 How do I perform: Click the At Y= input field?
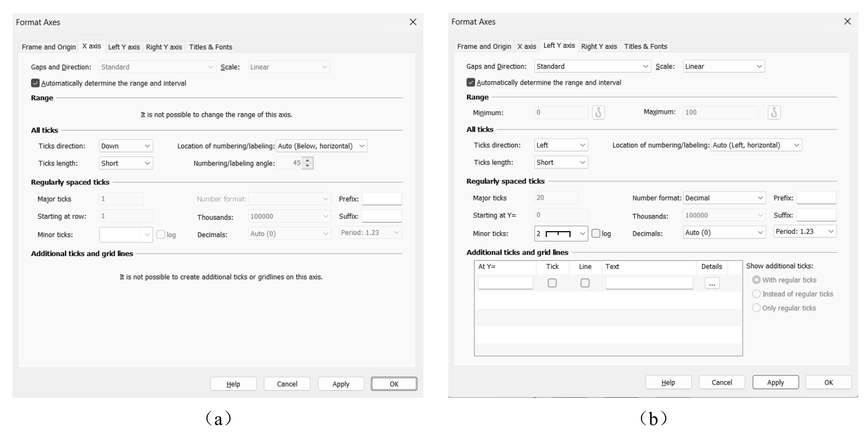tap(506, 283)
